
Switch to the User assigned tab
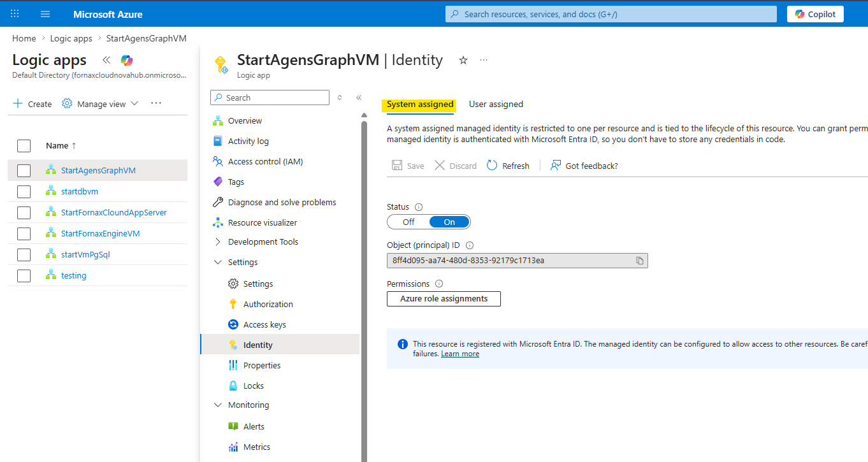coord(496,104)
